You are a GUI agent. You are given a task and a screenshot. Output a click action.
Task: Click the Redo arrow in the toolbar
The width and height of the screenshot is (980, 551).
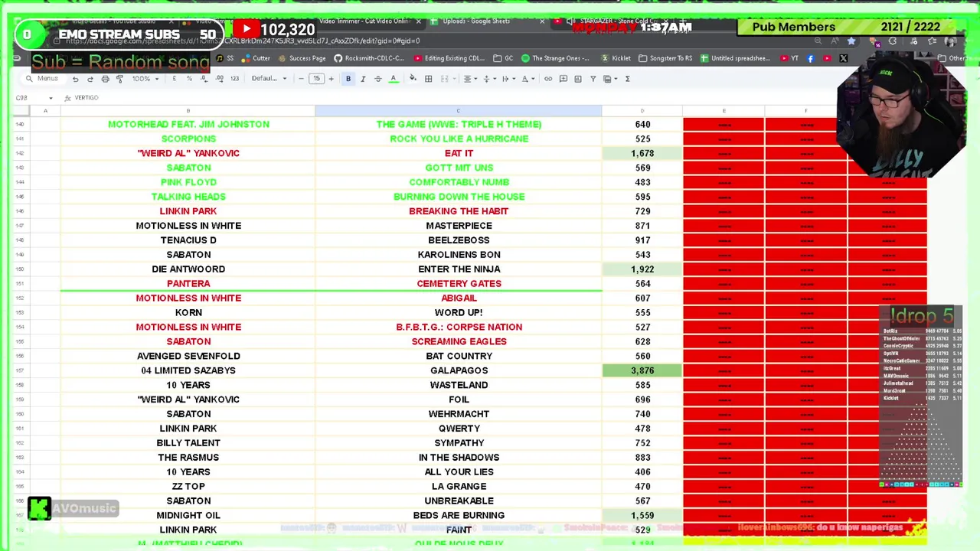point(90,79)
